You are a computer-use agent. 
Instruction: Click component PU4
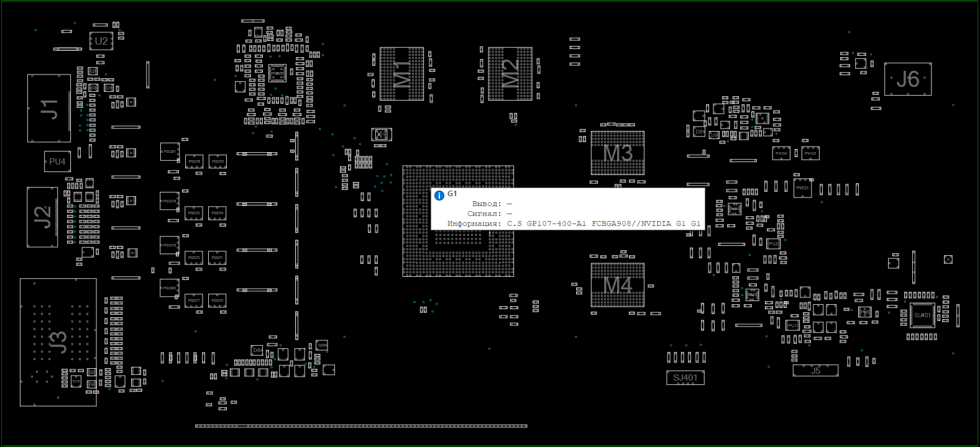[57, 161]
